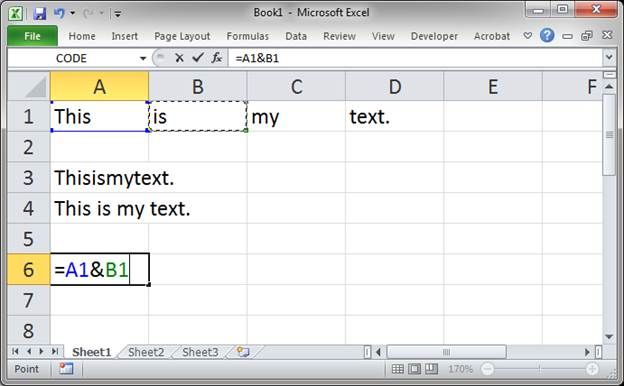Screen dimensions: 624x386
Task: Click cell C1 containing "my"
Action: click(x=296, y=116)
